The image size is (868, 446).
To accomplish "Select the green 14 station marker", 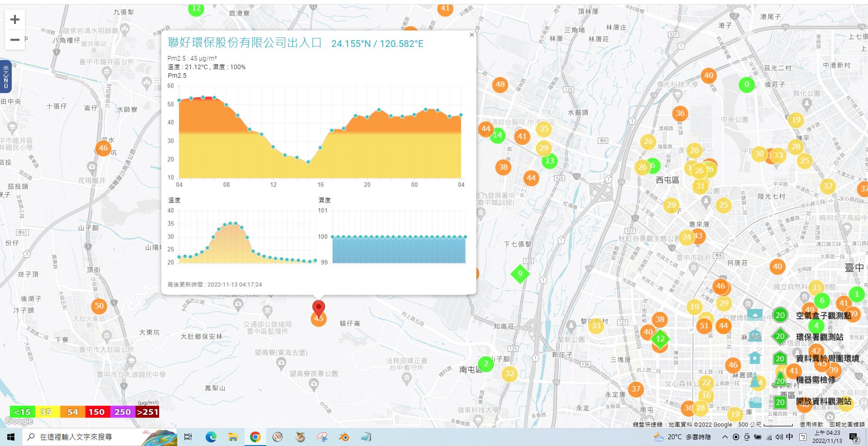I will pyautogui.click(x=497, y=135).
